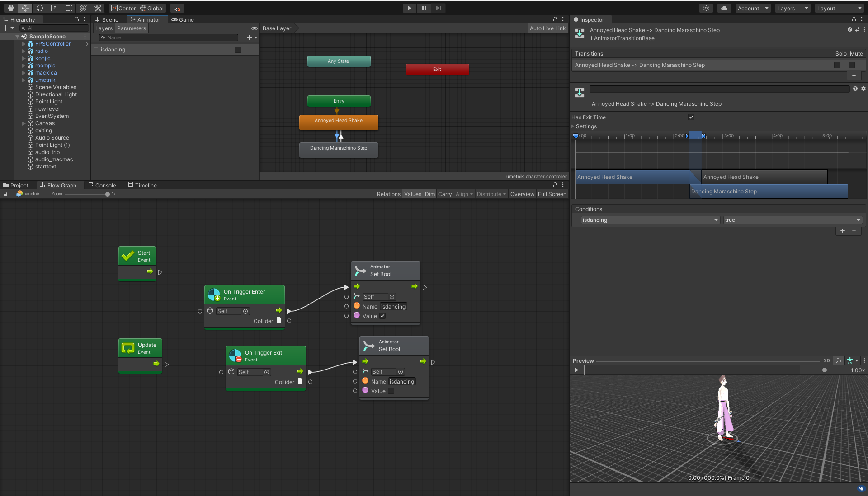This screenshot has width=868, height=496.
Task: Toggle the Mute checkbox for transition
Action: pos(852,65)
